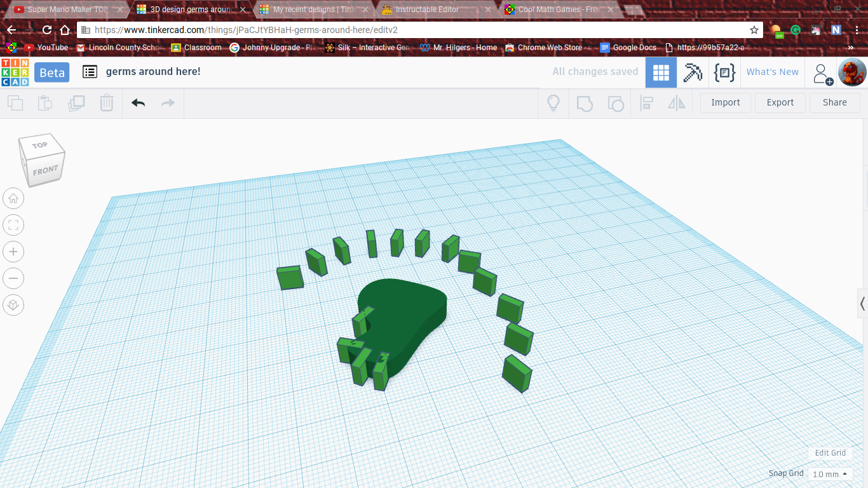868x488 pixels.
Task: Click the Redo arrow
Action: pyautogui.click(x=168, y=103)
